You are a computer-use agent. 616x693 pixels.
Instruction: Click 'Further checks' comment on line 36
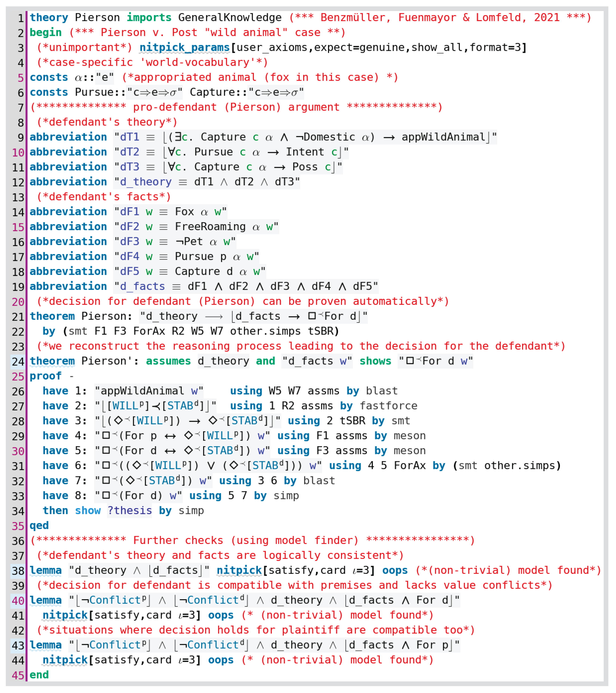coord(178,541)
